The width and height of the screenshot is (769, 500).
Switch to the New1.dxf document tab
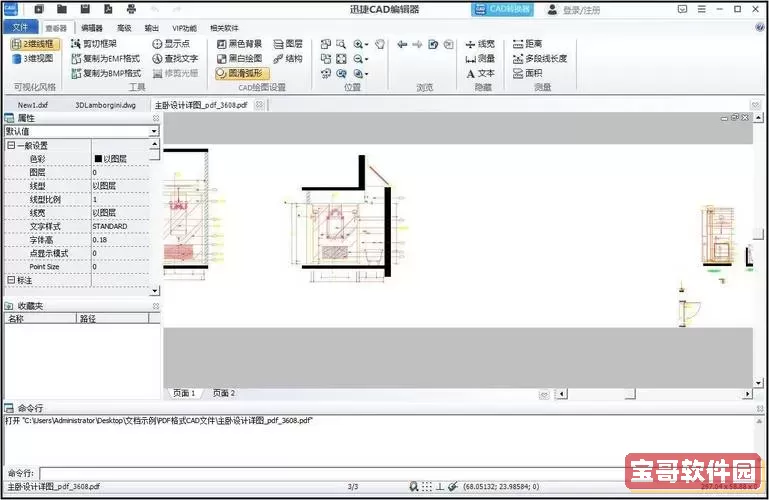pos(33,105)
